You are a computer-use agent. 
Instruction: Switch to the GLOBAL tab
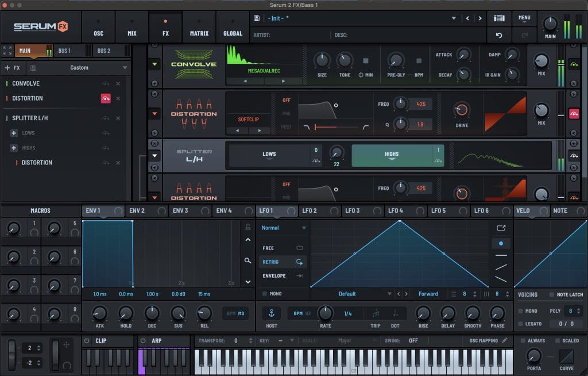233,27
